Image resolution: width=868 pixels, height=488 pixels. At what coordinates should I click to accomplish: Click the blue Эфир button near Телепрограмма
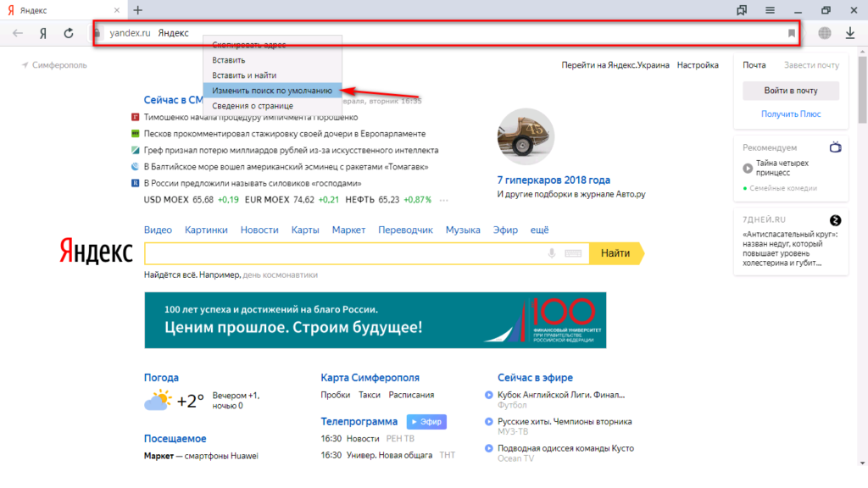tap(426, 422)
